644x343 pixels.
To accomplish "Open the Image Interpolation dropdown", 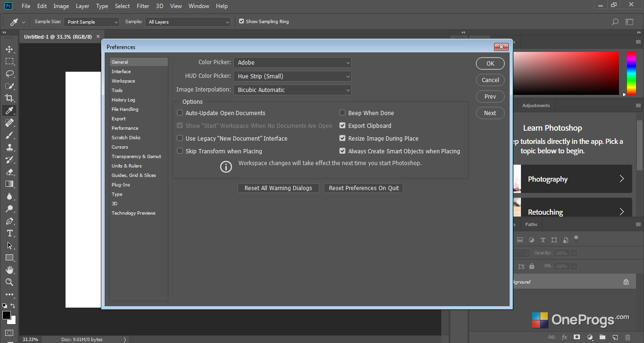I will 292,90.
